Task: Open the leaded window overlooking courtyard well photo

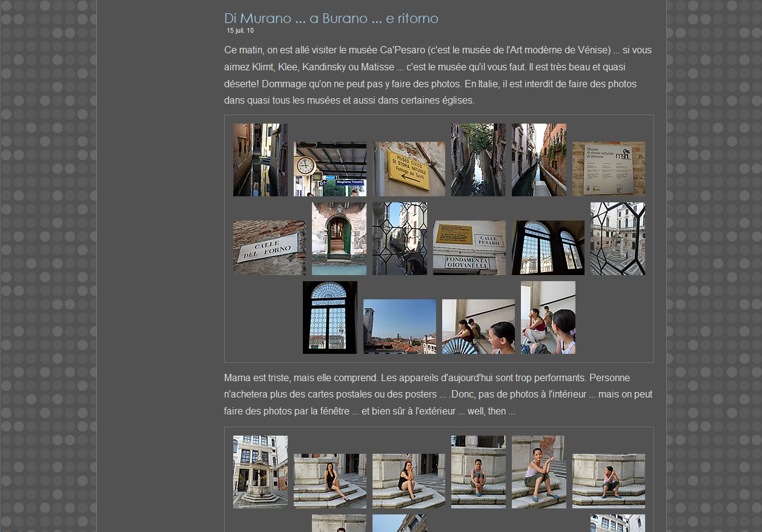Action: [x=618, y=239]
